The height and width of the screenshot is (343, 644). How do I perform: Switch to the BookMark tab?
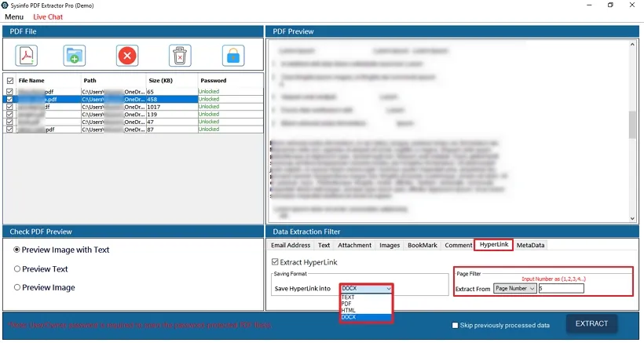423,245
